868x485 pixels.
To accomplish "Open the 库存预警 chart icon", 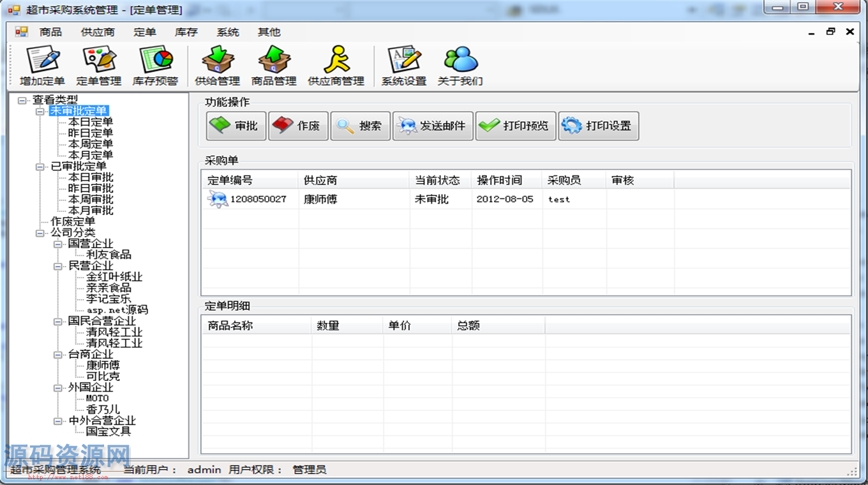I will (155, 66).
